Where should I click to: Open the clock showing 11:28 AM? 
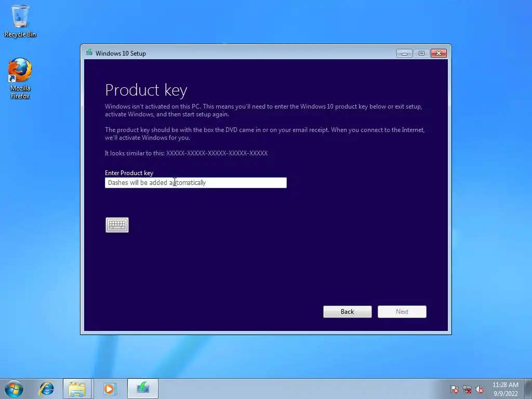pos(505,389)
